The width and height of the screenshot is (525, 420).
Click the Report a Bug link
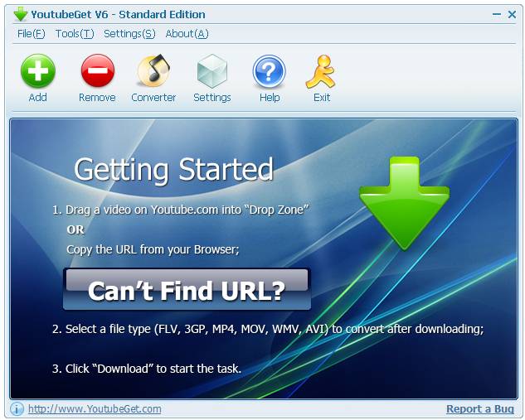point(480,409)
